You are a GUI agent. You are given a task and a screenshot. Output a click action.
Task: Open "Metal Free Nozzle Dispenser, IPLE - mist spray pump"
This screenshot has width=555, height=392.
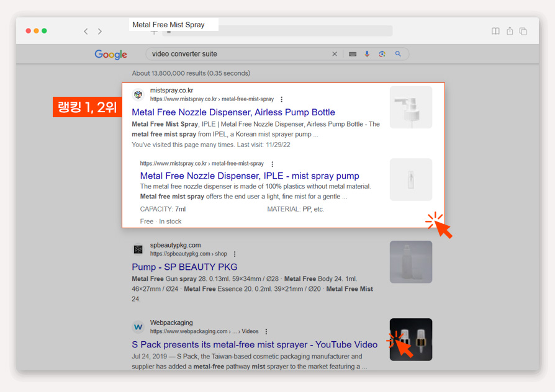[x=250, y=176]
